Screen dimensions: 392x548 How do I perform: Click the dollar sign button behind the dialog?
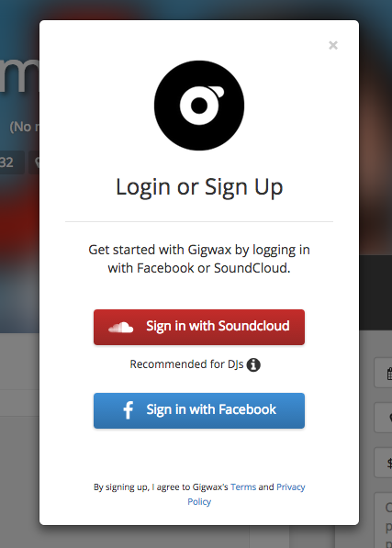[383, 463]
